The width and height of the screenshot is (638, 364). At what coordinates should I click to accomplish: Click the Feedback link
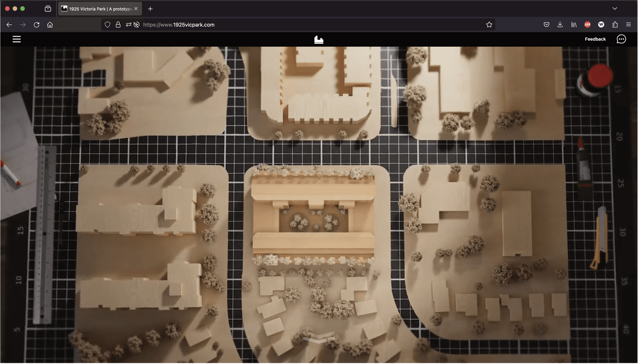(595, 39)
